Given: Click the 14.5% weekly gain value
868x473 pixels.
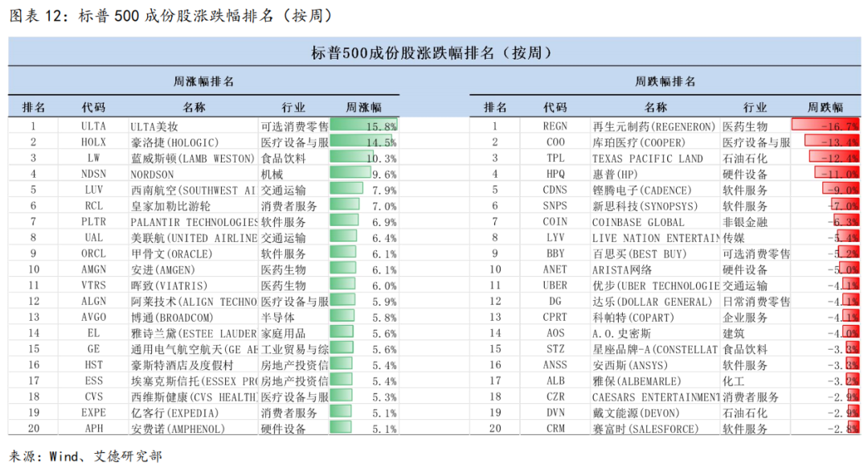Looking at the screenshot, I should click(x=382, y=142).
